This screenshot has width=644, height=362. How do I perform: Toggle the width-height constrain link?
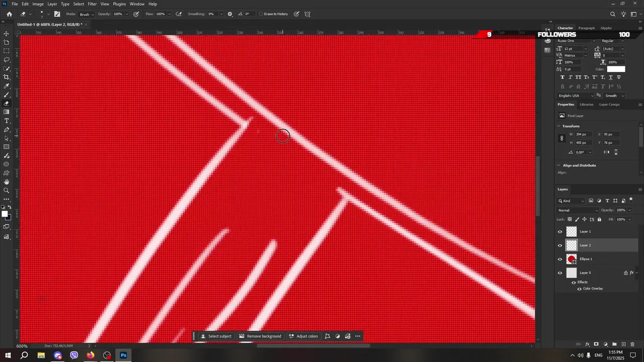pos(562,138)
